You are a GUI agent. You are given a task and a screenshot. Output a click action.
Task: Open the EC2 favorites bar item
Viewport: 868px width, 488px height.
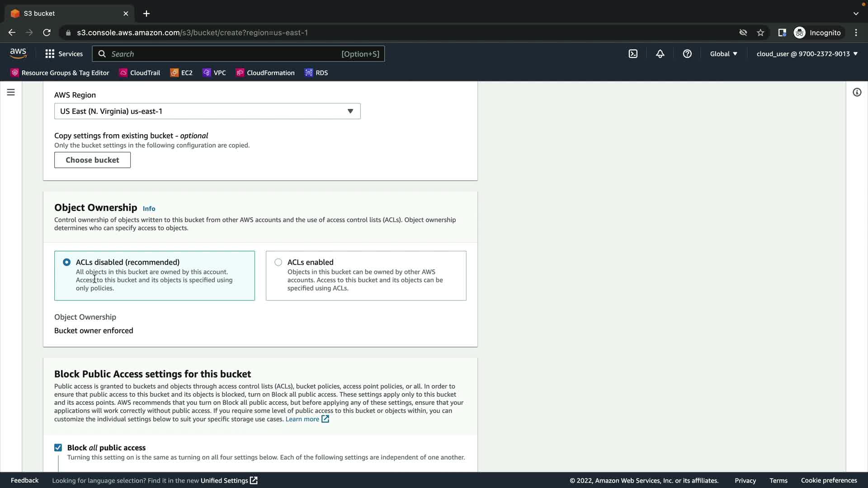point(181,73)
